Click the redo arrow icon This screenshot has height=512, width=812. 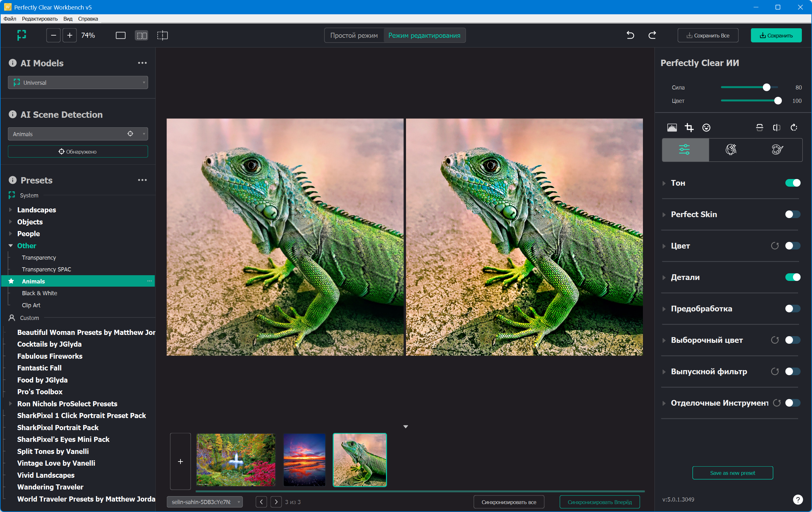pyautogui.click(x=652, y=35)
